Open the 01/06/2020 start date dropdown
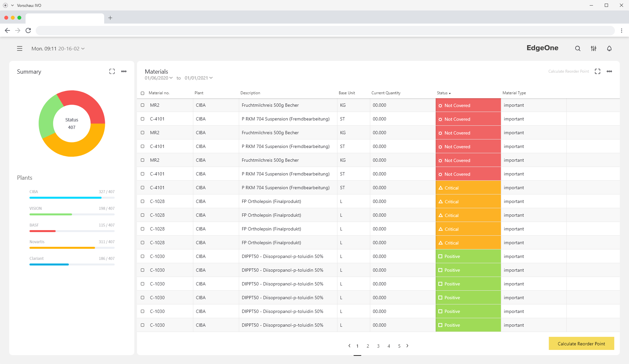 click(x=159, y=78)
